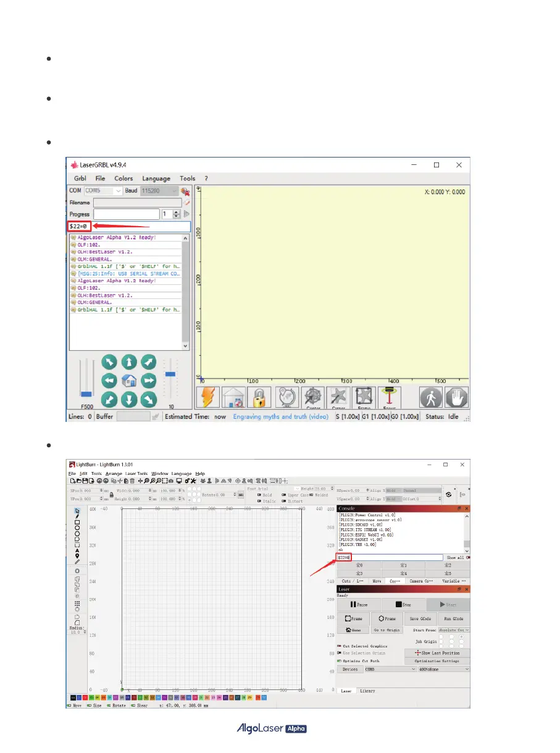Select the LightBurn arrow Select tool
This screenshot has height=753, width=560.
[x=77, y=511]
